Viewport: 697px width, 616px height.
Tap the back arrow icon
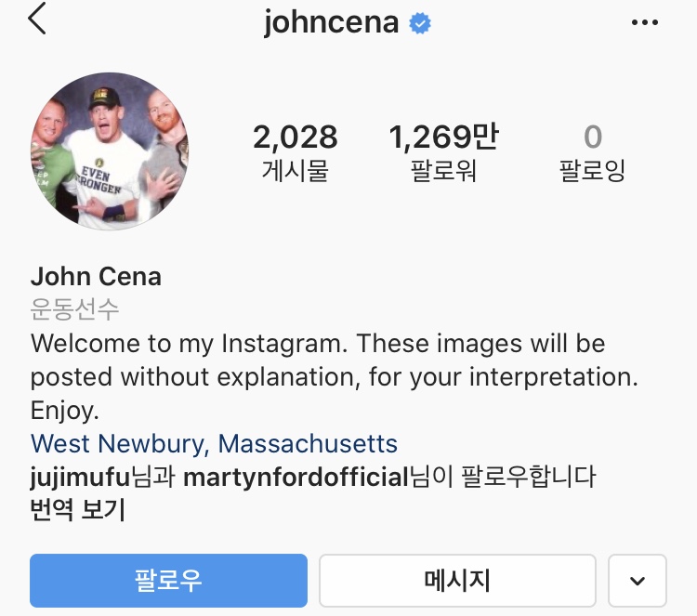coord(37,19)
